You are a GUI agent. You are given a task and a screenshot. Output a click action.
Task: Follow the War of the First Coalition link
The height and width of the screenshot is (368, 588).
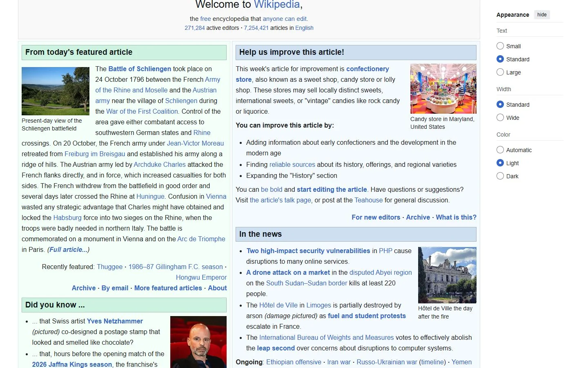(142, 111)
